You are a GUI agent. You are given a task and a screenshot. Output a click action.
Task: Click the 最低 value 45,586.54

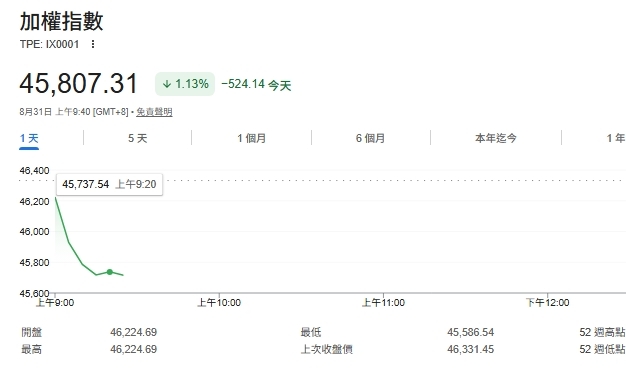point(470,332)
